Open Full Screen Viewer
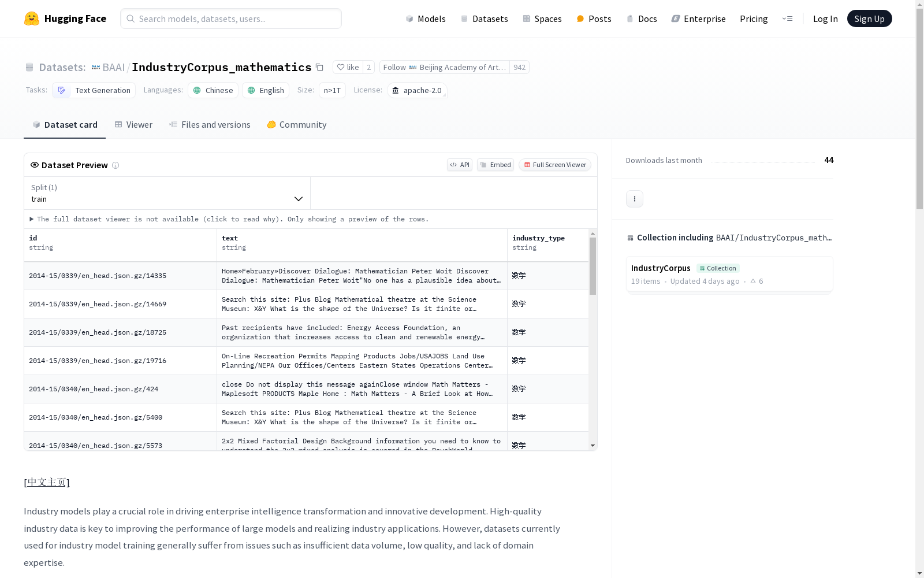The image size is (924, 578). coord(555,165)
